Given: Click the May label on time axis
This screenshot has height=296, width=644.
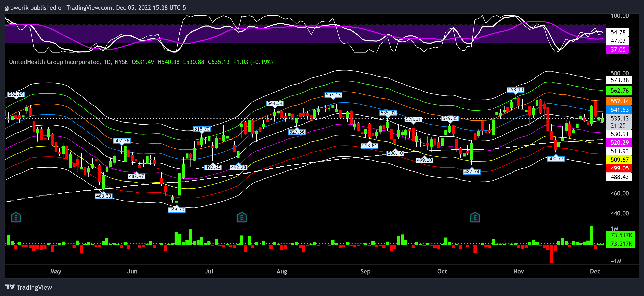Looking at the screenshot, I should [56, 271].
